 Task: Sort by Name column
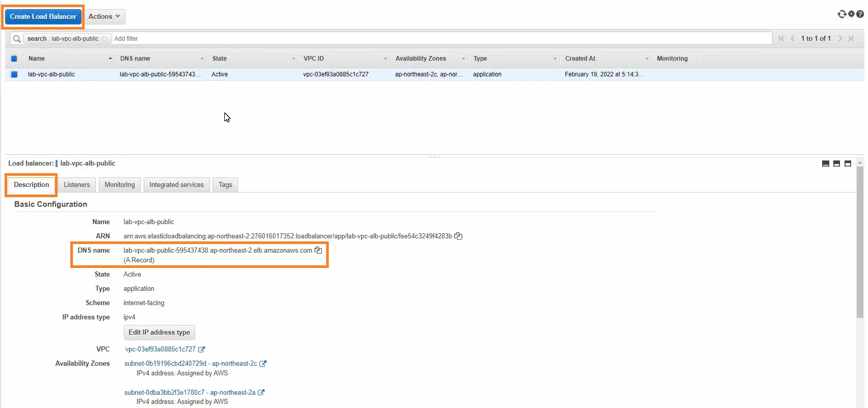pos(70,59)
